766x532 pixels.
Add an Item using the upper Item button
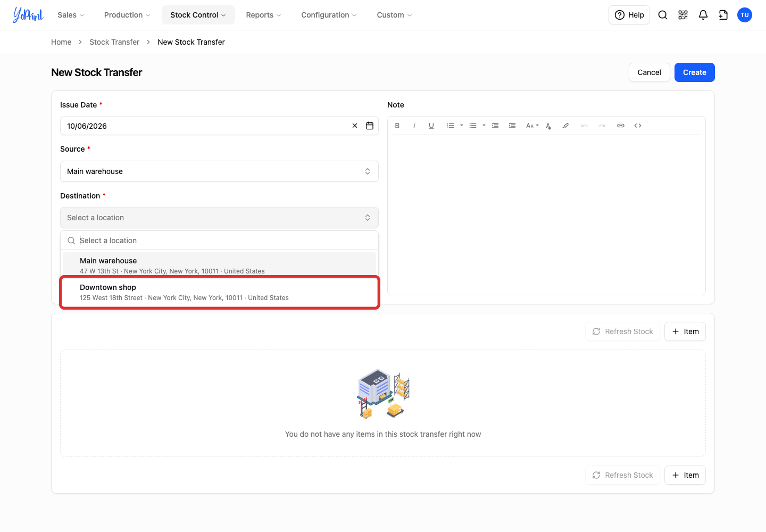tap(685, 331)
